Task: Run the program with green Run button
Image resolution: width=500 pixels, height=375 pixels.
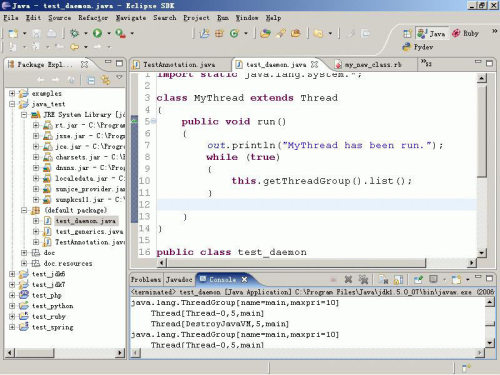Action: (x=97, y=33)
